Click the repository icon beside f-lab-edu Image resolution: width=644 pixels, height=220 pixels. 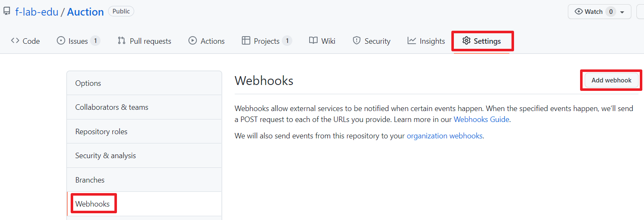7,11
